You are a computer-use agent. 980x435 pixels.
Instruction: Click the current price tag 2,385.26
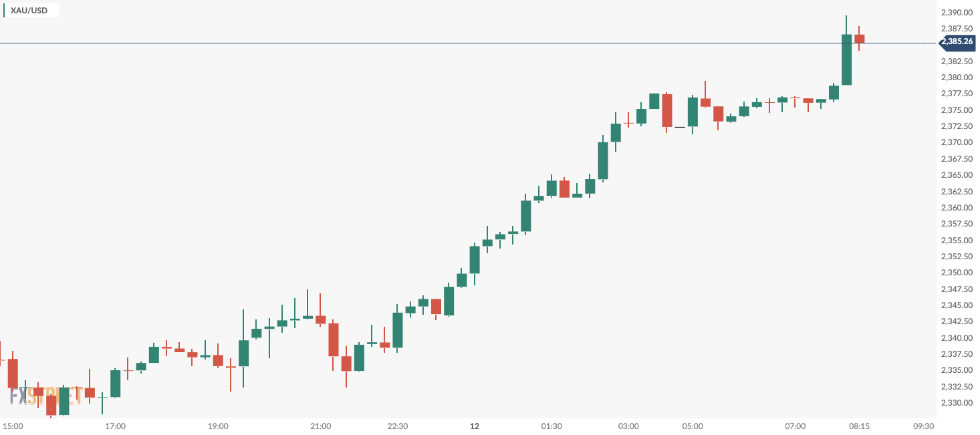[957, 43]
